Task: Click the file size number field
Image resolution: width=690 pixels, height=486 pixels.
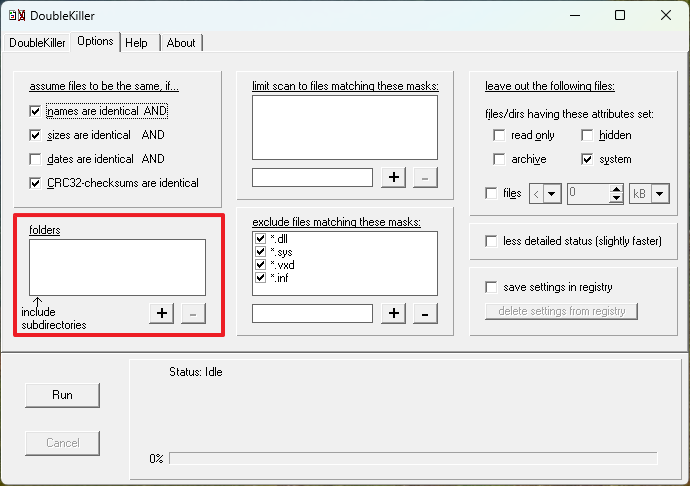Action: pyautogui.click(x=589, y=194)
